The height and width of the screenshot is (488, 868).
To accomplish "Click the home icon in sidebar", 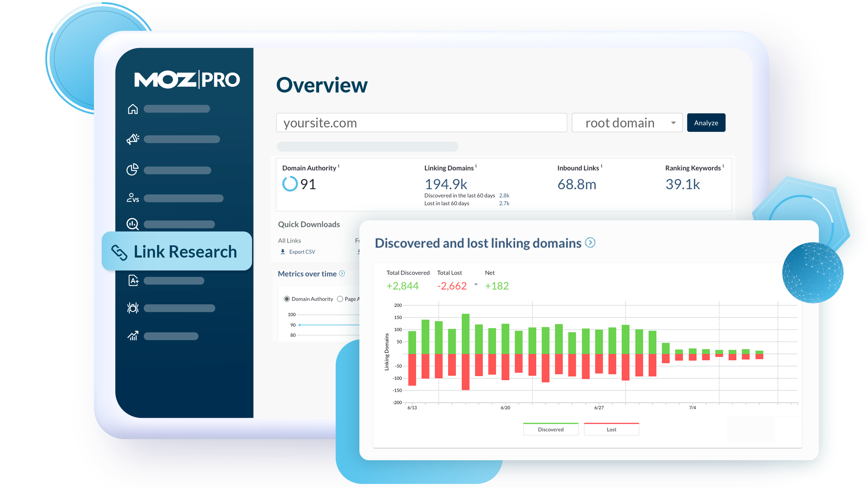I will tap(133, 109).
